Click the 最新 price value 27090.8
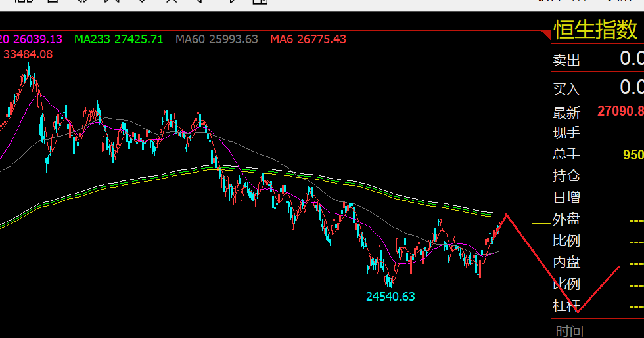 (x=620, y=111)
